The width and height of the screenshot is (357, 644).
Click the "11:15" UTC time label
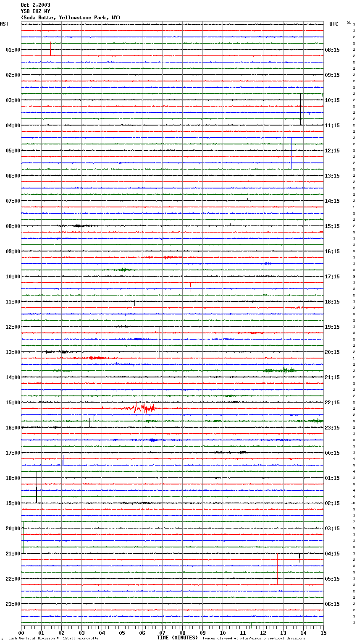pos(332,126)
